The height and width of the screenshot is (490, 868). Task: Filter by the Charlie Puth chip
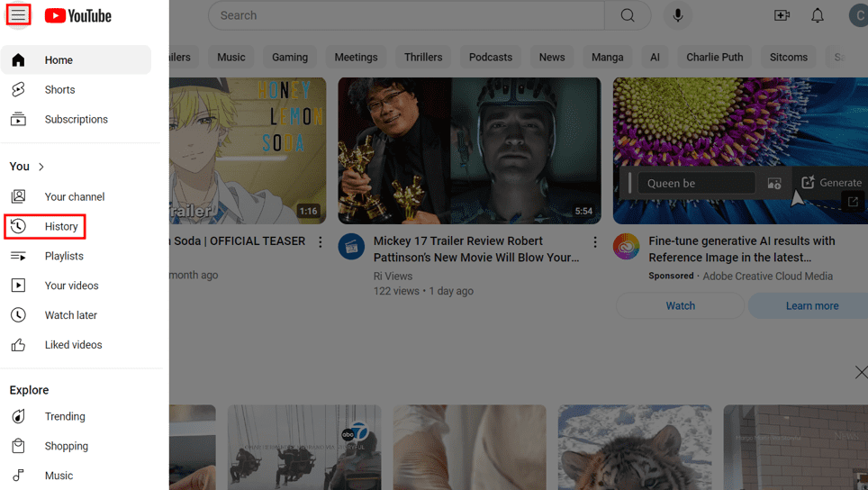click(714, 57)
